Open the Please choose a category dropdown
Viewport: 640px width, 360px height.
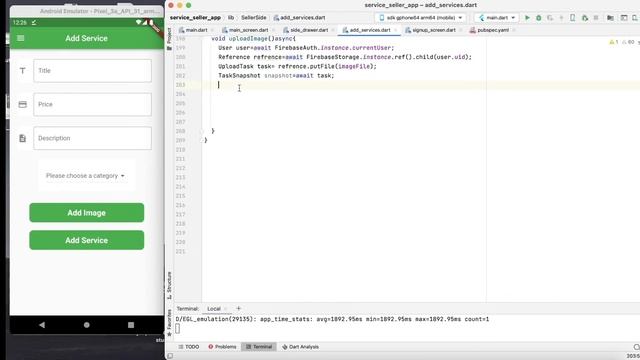(85, 176)
